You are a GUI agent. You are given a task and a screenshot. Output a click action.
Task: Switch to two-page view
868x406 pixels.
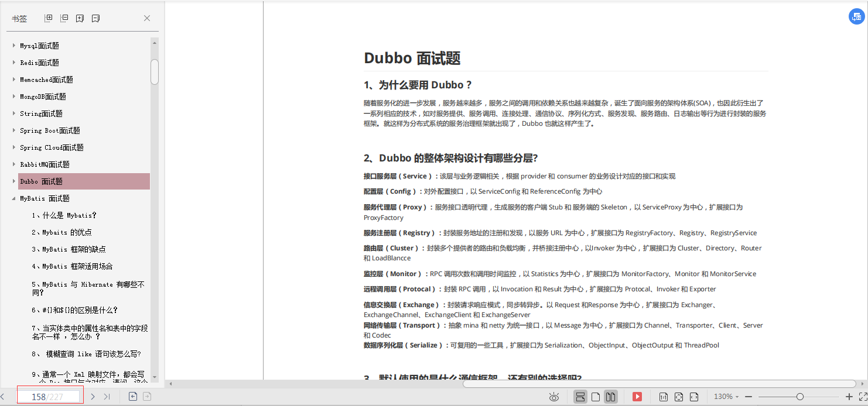[x=610, y=397]
